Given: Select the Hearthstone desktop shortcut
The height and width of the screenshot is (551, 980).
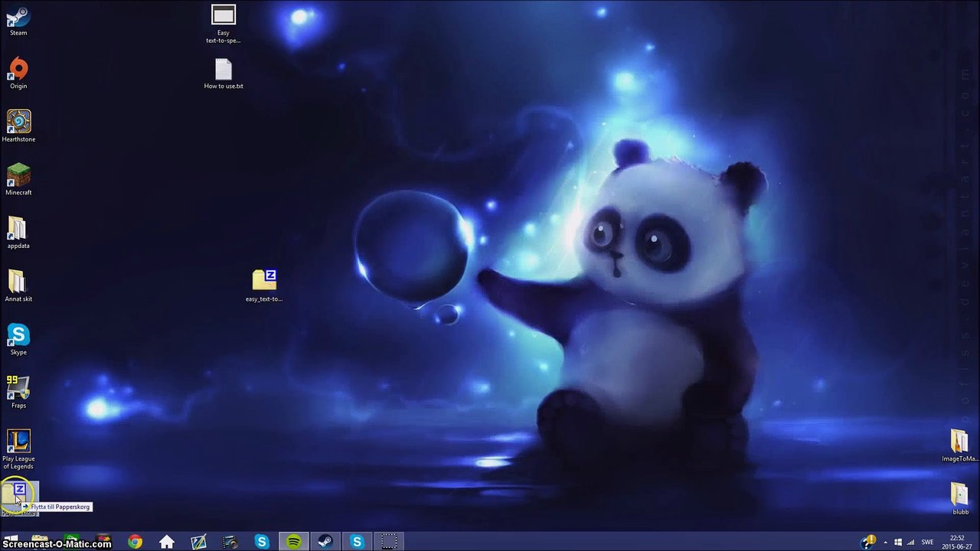Looking at the screenshot, I should pos(18,127).
